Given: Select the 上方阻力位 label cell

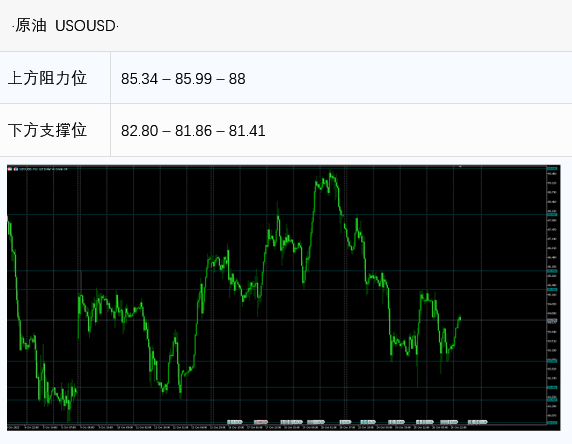Looking at the screenshot, I should coord(55,78).
